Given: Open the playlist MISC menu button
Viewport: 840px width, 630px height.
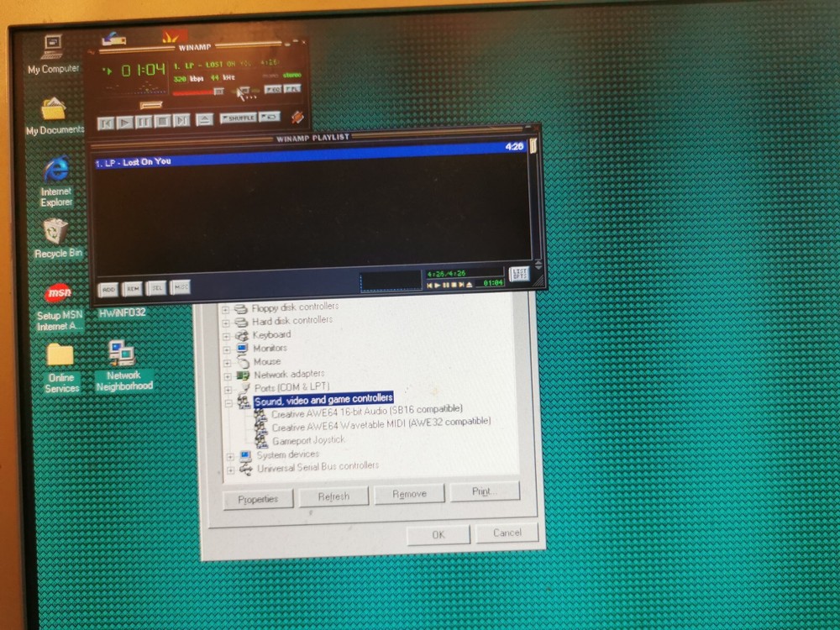Looking at the screenshot, I should pyautogui.click(x=181, y=287).
